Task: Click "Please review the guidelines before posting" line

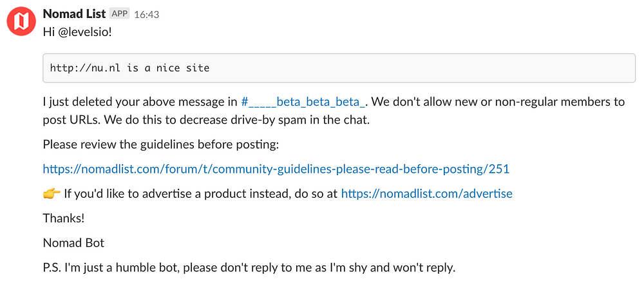Action: [161, 144]
